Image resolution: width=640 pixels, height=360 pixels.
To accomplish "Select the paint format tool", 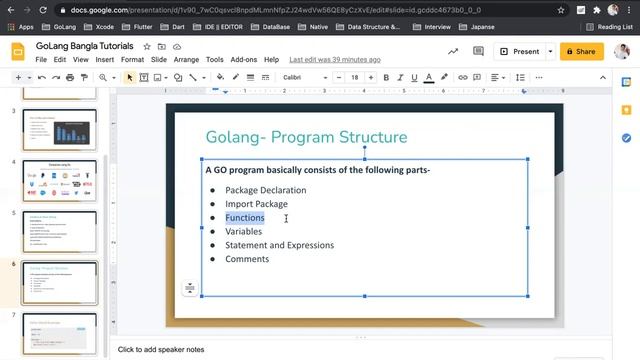I will tap(84, 78).
